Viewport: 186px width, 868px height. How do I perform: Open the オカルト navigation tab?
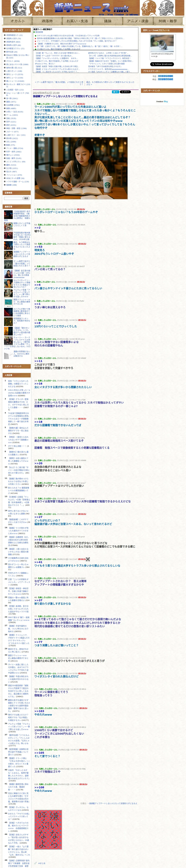coord(18,21)
